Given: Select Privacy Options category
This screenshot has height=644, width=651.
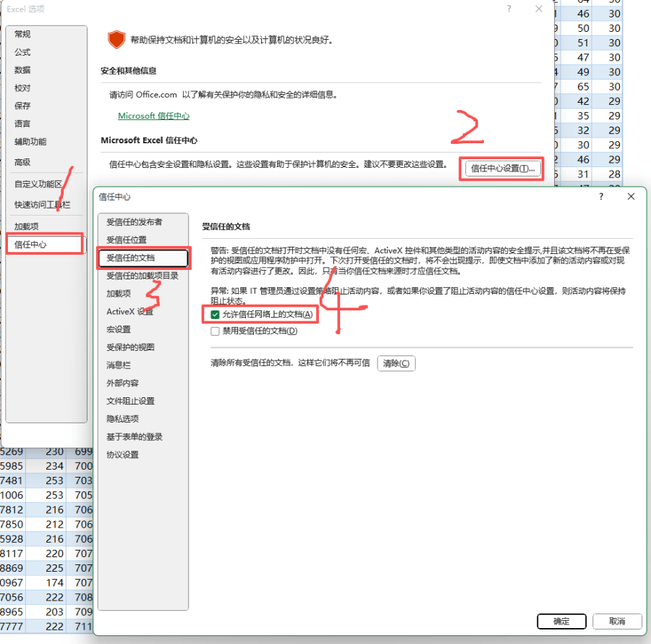Looking at the screenshot, I should coord(122,419).
